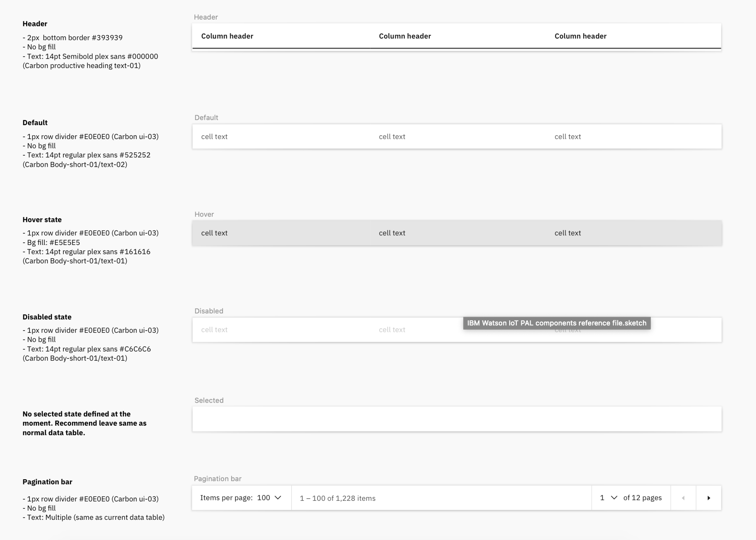Click the previous page arrow in pagination bar
Image resolution: width=756 pixels, height=540 pixels.
click(684, 498)
